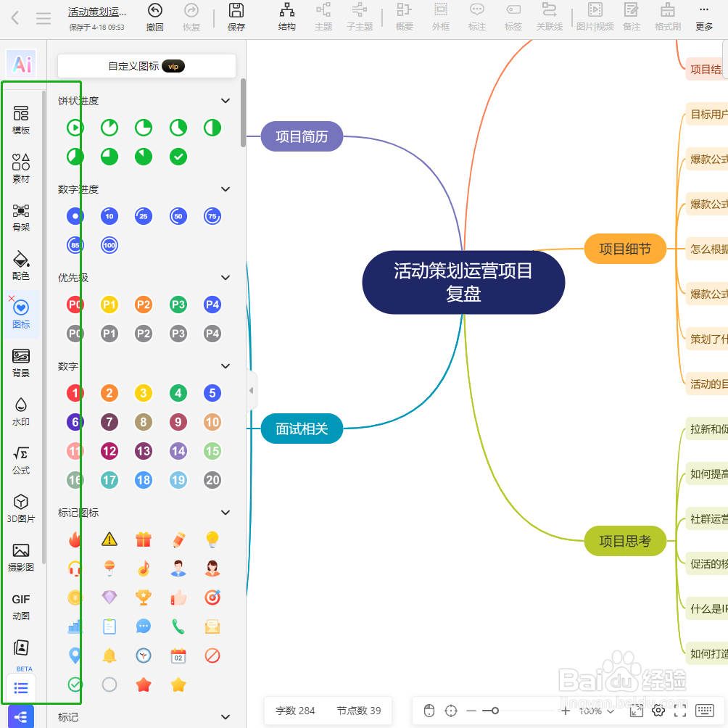Click the 外框 boundary tool
This screenshot has width=728, height=728.
click(441, 17)
